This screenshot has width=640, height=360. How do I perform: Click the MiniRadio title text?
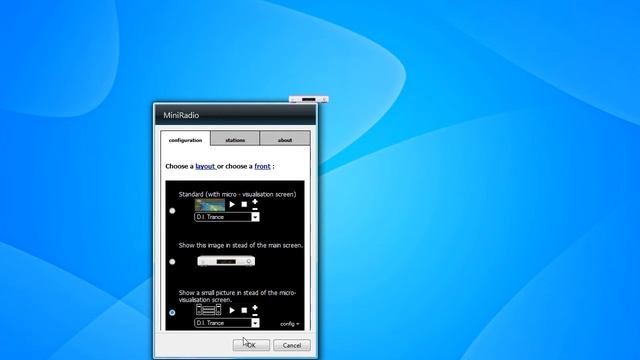[x=181, y=116]
